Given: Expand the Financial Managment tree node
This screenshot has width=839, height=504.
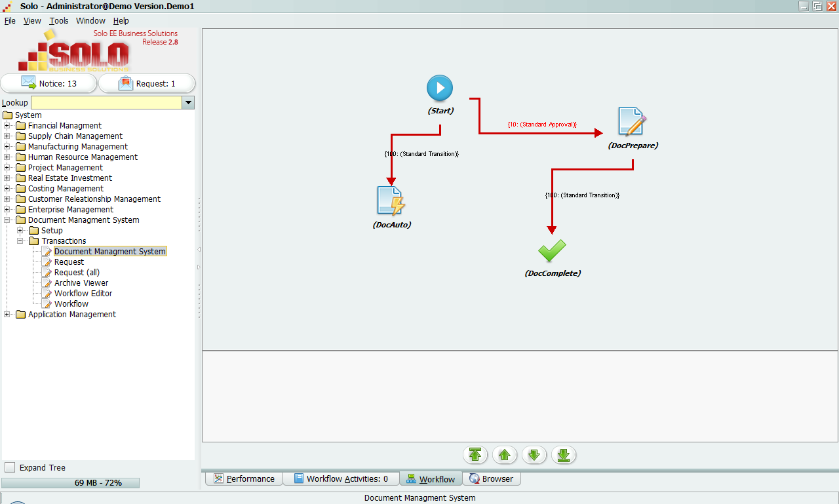Looking at the screenshot, I should click(7, 126).
